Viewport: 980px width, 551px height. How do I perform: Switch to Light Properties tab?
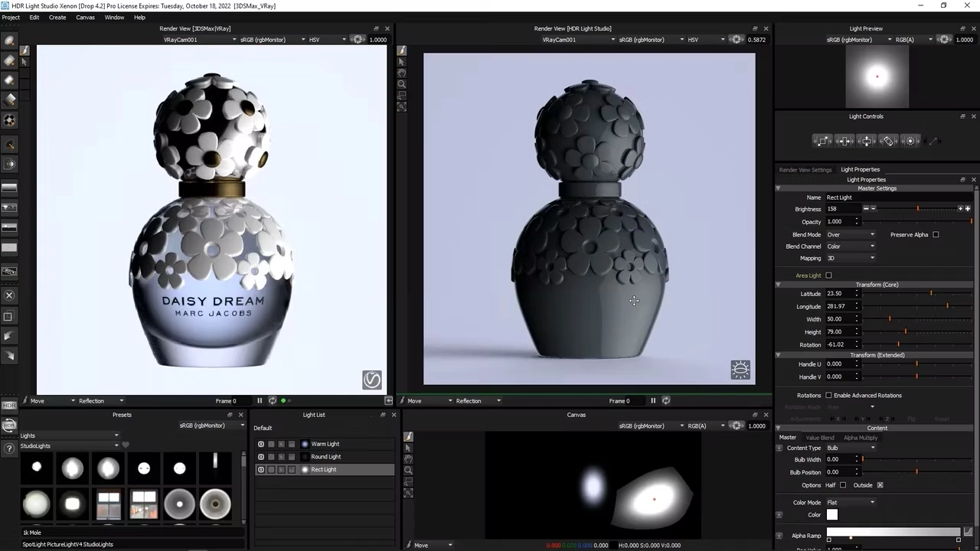click(x=861, y=170)
